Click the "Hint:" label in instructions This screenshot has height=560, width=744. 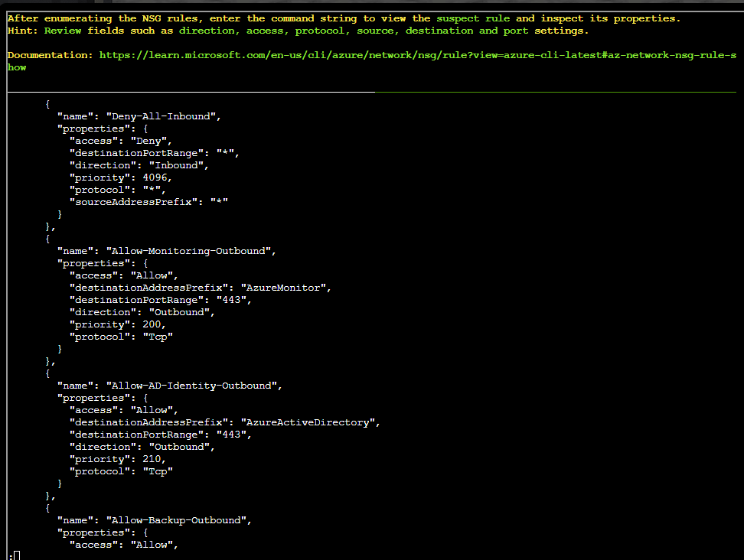click(x=22, y=31)
